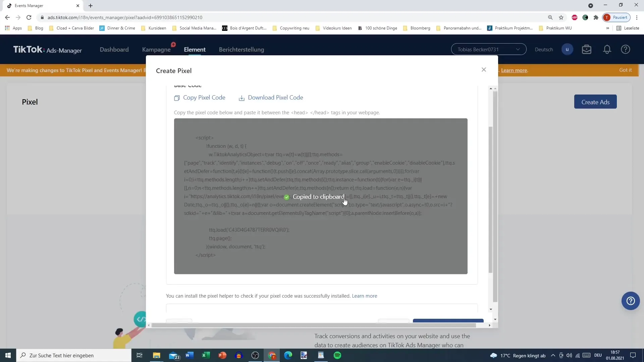Open user avatar menu
Viewport: 644px width, 362px height.
[567, 49]
